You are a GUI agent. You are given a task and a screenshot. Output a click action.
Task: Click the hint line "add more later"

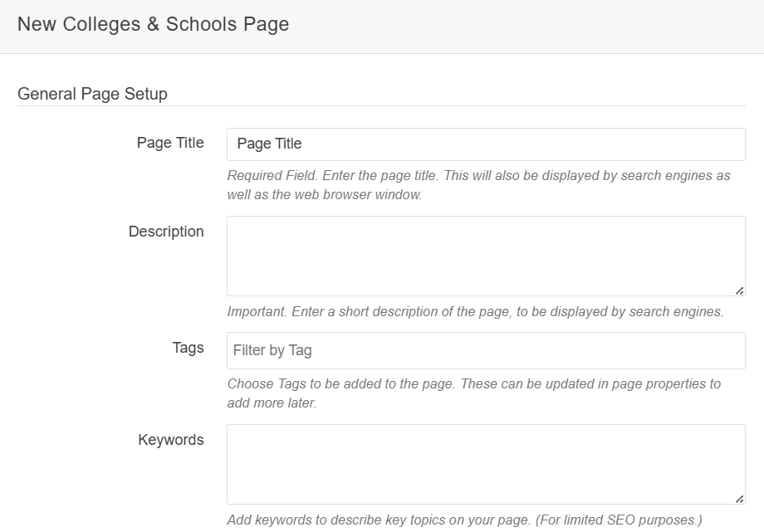click(272, 403)
